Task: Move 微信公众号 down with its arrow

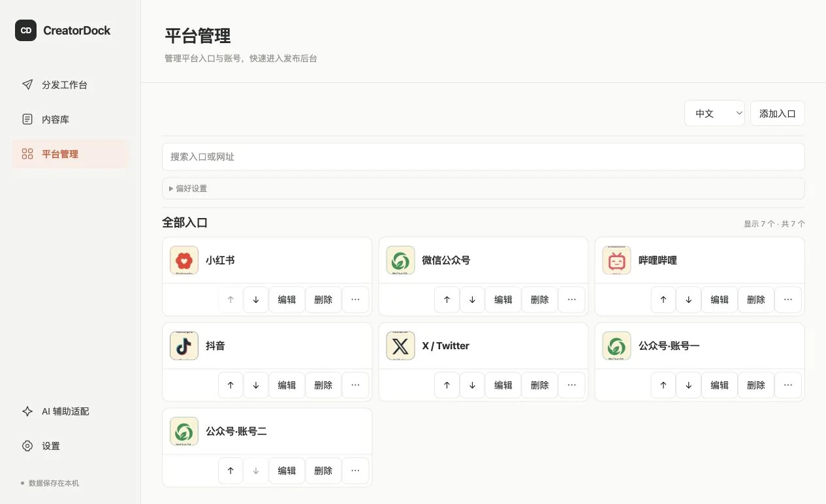Action: click(x=472, y=300)
